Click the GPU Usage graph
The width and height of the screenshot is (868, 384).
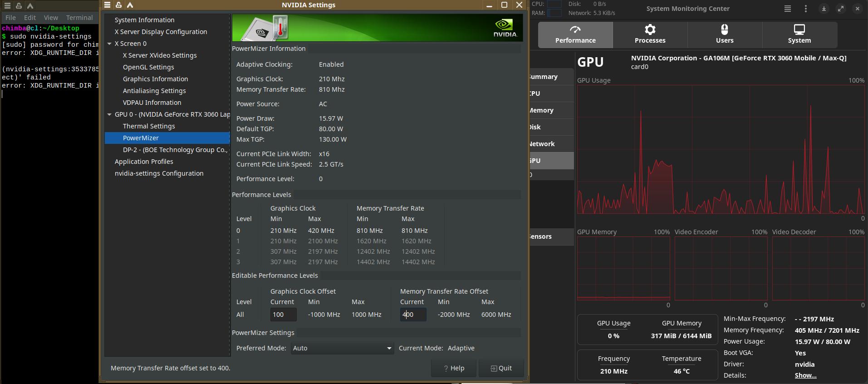coord(721,149)
